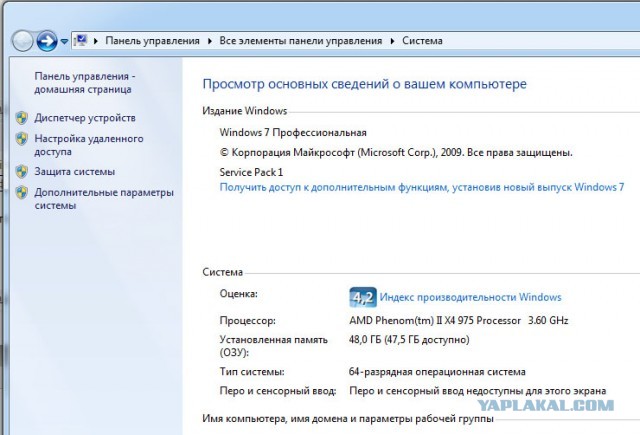The image size is (640, 435).
Task: Open the recent pages dropdown arrow
Action: point(64,41)
